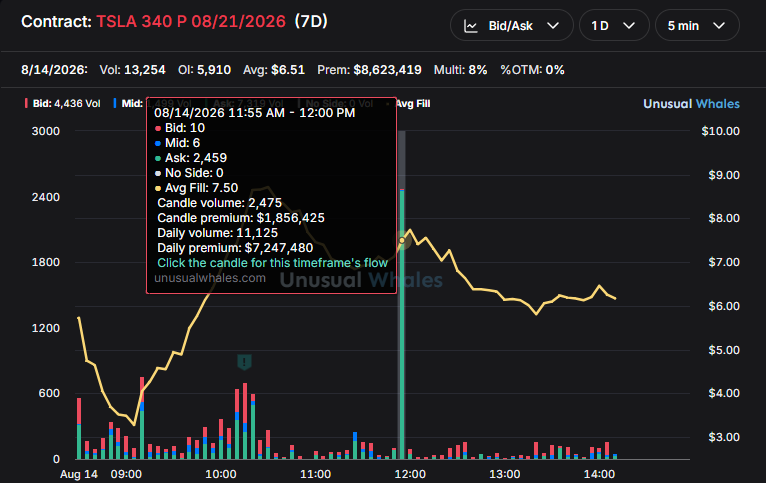Click the %OTM: 0% stat
This screenshot has width=766, height=483.
click(532, 70)
